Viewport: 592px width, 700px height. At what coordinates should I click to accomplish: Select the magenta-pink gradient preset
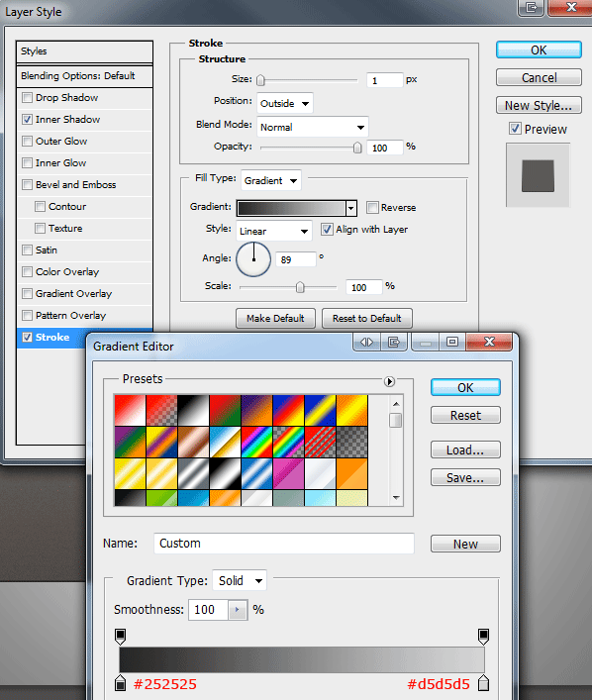point(288,473)
